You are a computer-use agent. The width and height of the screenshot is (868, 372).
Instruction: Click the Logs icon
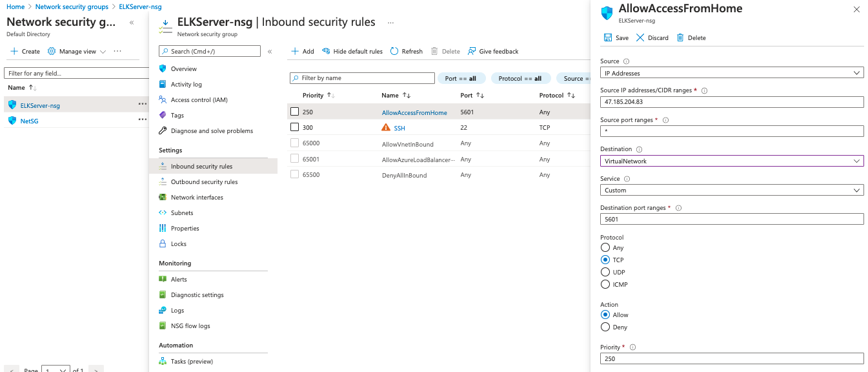point(163,310)
